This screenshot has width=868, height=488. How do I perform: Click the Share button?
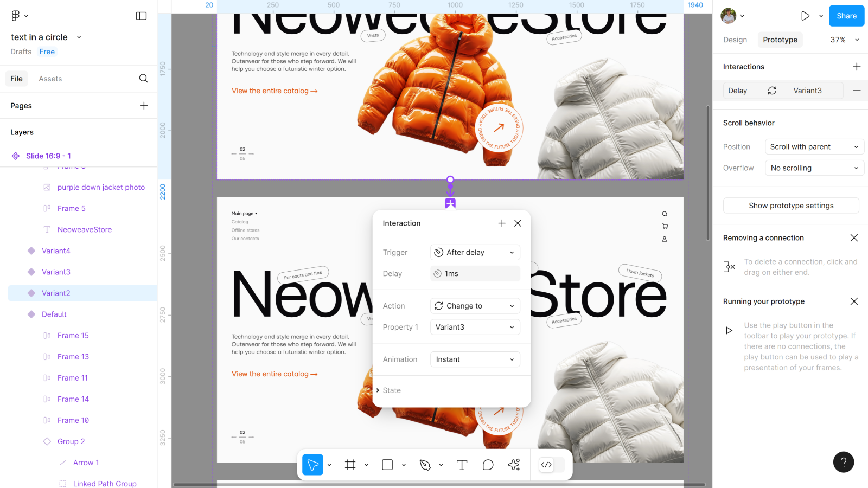(x=846, y=16)
